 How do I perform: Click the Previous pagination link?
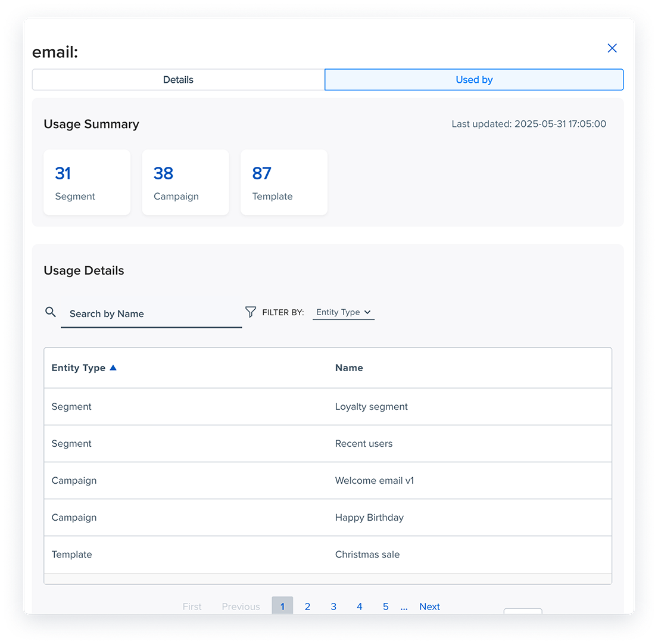pos(241,606)
